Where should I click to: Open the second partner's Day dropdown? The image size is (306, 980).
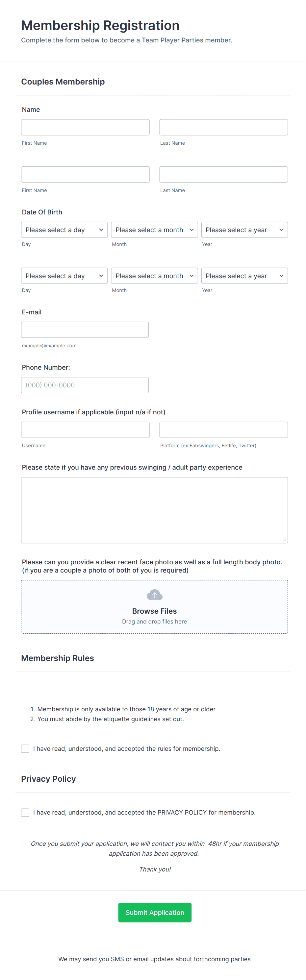pyautogui.click(x=64, y=276)
